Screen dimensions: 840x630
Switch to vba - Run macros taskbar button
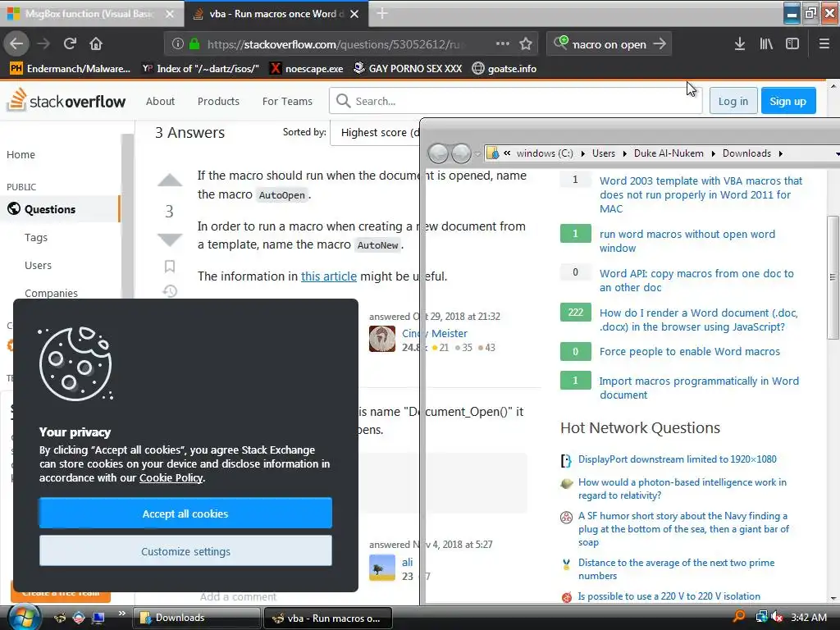point(328,618)
